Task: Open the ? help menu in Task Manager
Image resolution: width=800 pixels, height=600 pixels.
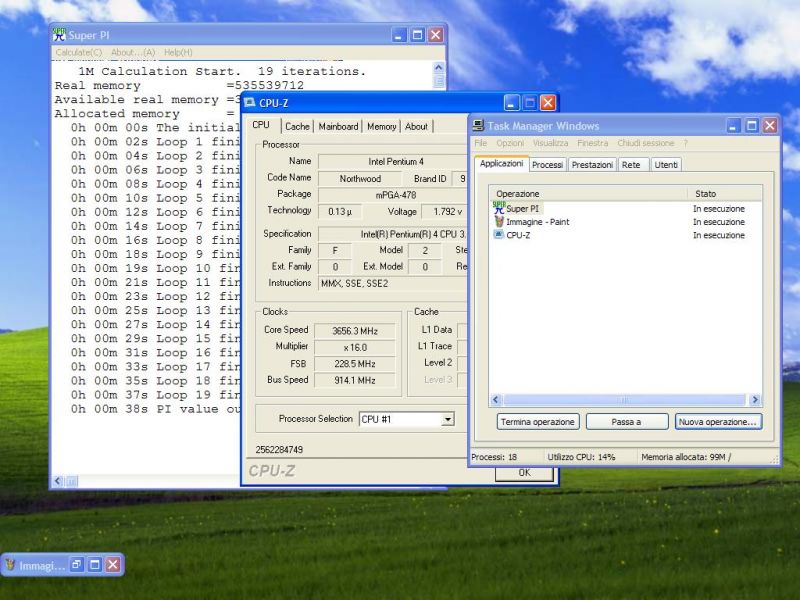Action: tap(686, 143)
